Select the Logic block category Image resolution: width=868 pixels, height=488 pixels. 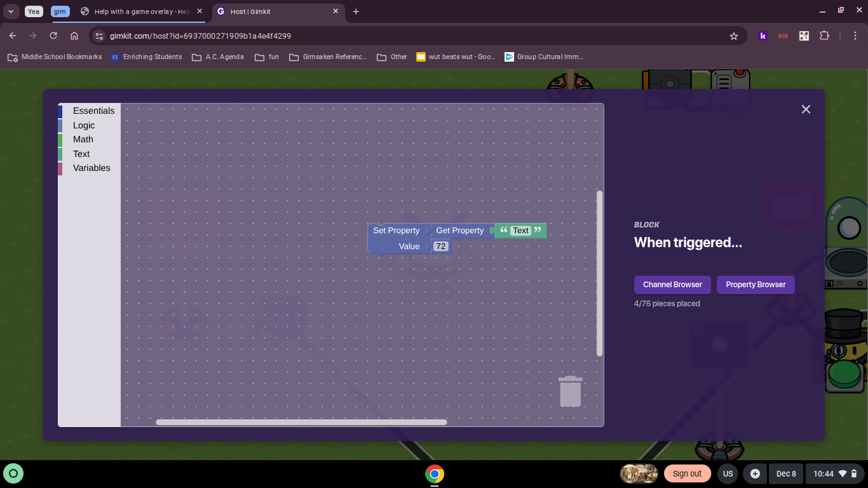point(84,125)
